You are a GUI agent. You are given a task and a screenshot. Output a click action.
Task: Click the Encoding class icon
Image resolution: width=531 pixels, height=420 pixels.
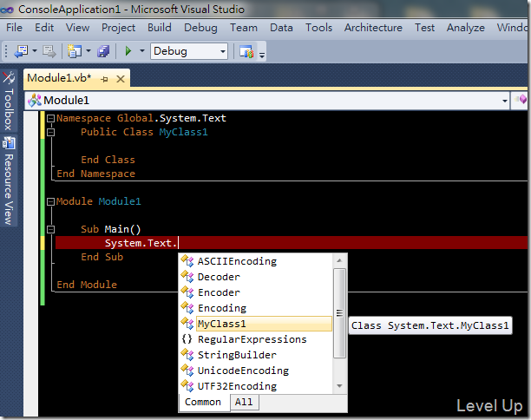187,307
